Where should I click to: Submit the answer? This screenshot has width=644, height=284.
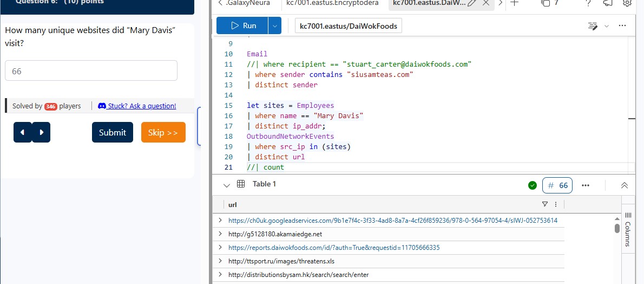(x=113, y=132)
